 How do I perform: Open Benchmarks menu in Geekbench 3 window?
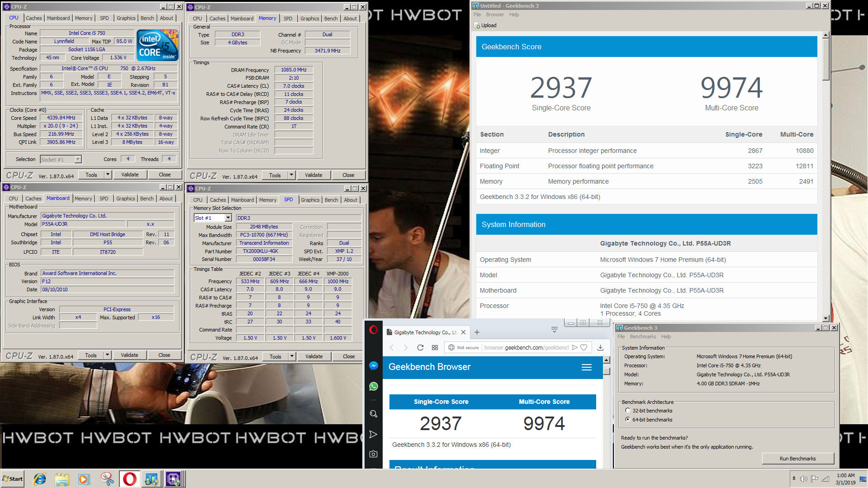[x=643, y=336]
